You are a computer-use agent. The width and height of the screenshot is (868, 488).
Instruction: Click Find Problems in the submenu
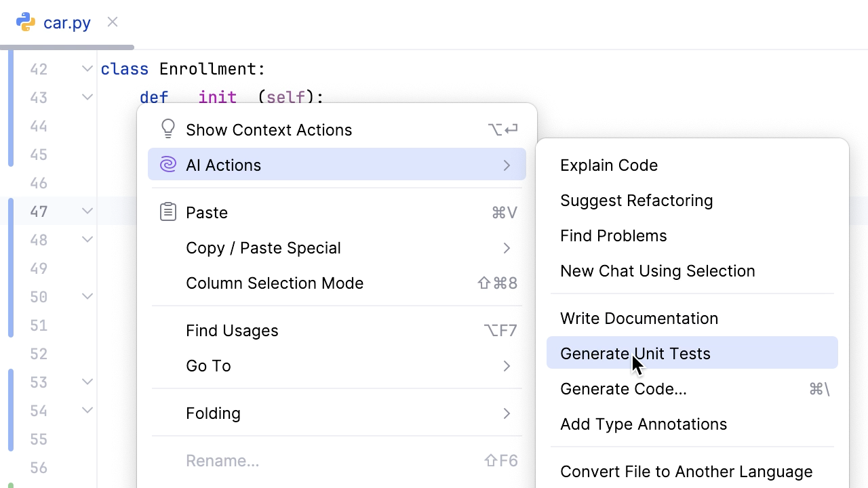tap(613, 236)
